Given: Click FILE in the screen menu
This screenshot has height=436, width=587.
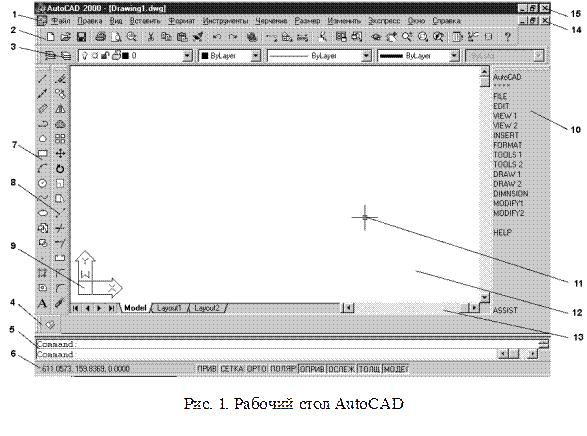Looking at the screenshot, I should [500, 96].
